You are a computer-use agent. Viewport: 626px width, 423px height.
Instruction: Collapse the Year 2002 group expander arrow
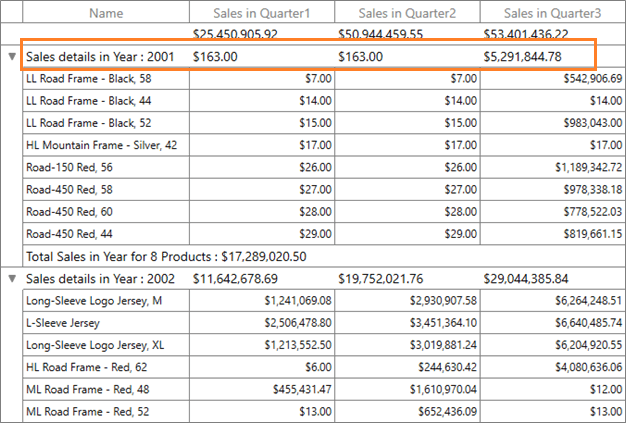[x=11, y=278]
